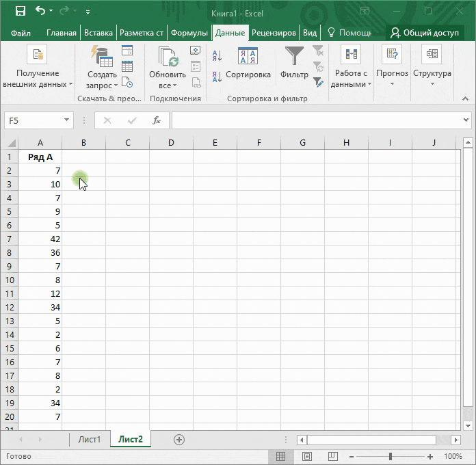Switch to the Формулы tab

[189, 33]
